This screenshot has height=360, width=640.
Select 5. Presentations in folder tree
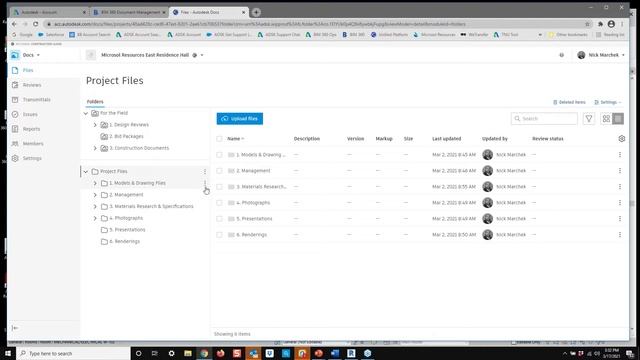[x=127, y=230]
